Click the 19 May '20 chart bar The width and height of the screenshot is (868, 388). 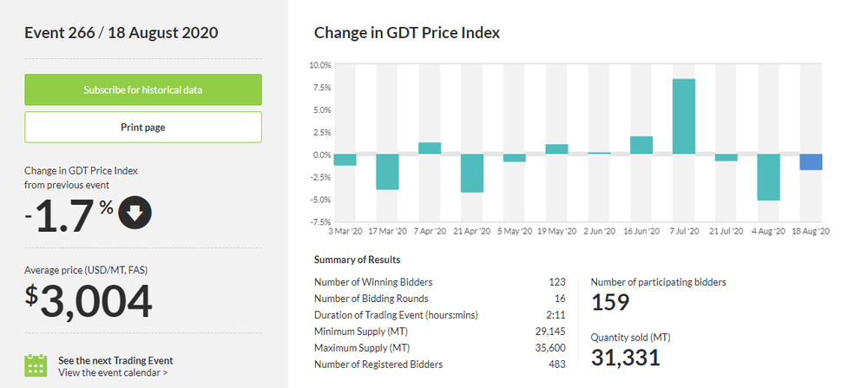[556, 149]
